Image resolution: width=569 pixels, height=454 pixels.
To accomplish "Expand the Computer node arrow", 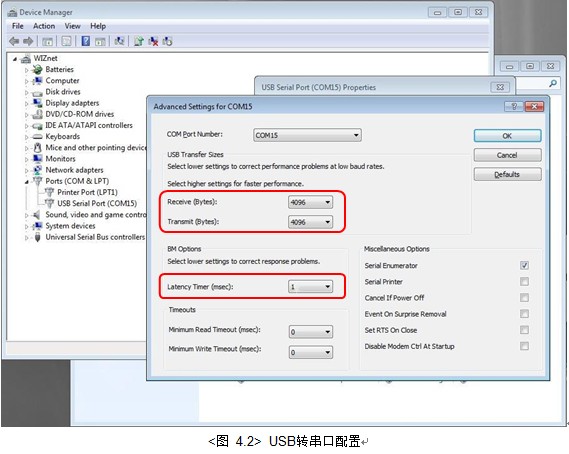I will (x=26, y=81).
